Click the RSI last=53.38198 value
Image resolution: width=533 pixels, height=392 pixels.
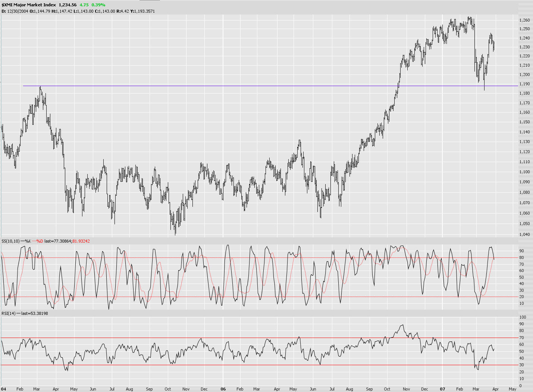click(35, 313)
